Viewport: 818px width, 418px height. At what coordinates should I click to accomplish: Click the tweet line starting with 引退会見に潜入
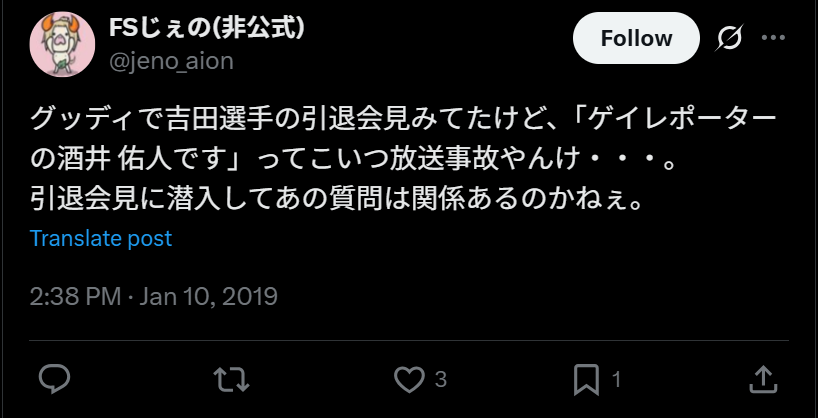click(336, 201)
